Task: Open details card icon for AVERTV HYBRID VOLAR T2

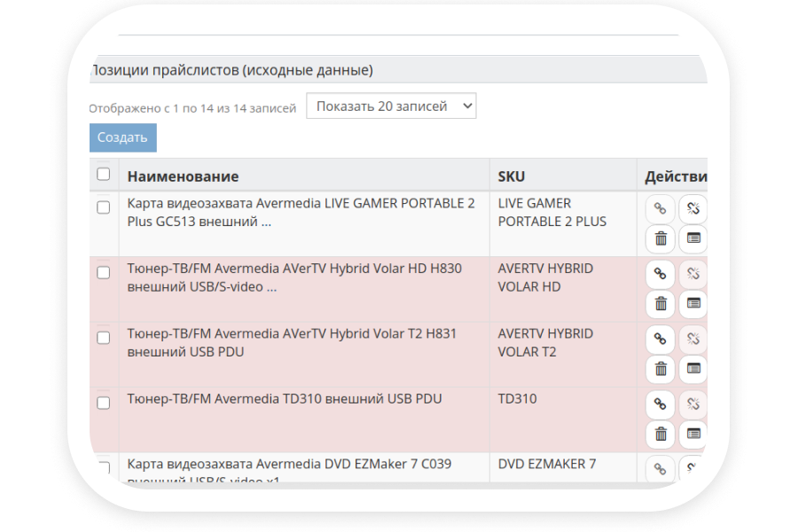Action: coord(693,369)
